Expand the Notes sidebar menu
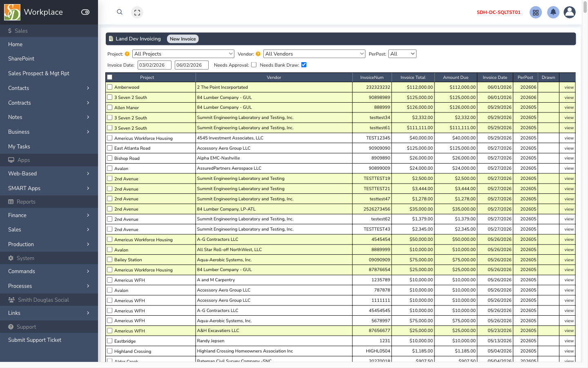588x368 pixels. pyautogui.click(x=49, y=117)
